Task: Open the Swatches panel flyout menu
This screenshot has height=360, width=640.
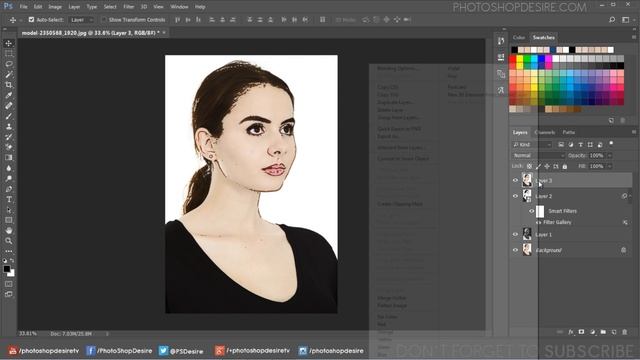Action: tap(633, 37)
